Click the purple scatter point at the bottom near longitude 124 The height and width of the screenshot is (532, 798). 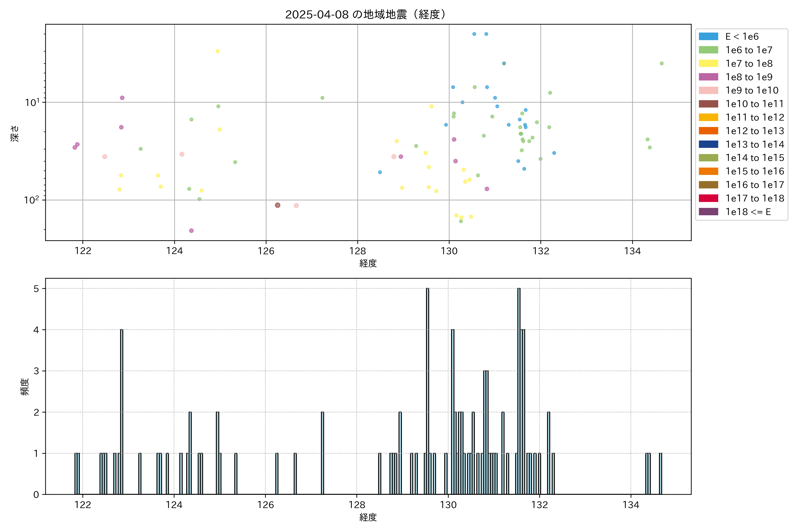pos(191,231)
